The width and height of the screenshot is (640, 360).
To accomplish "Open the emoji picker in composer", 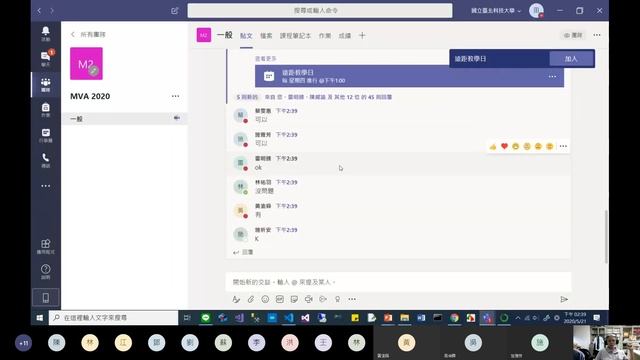I will coord(265,299).
